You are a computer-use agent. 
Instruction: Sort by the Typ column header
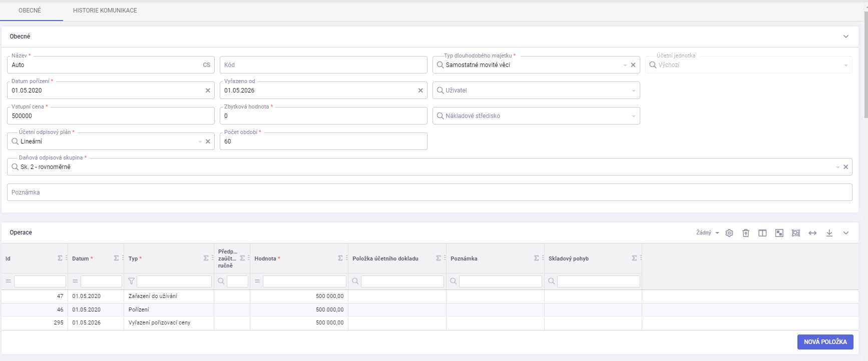(x=135, y=258)
